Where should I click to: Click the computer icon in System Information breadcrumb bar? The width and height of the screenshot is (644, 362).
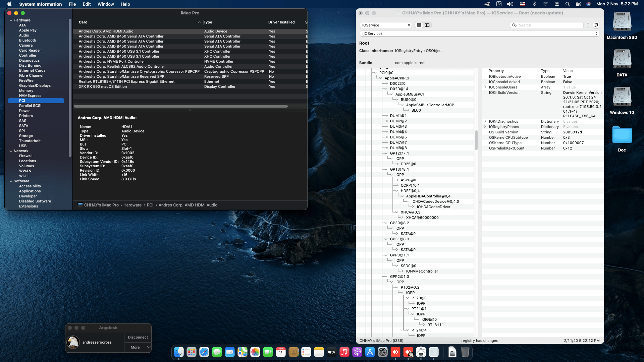tap(80, 205)
